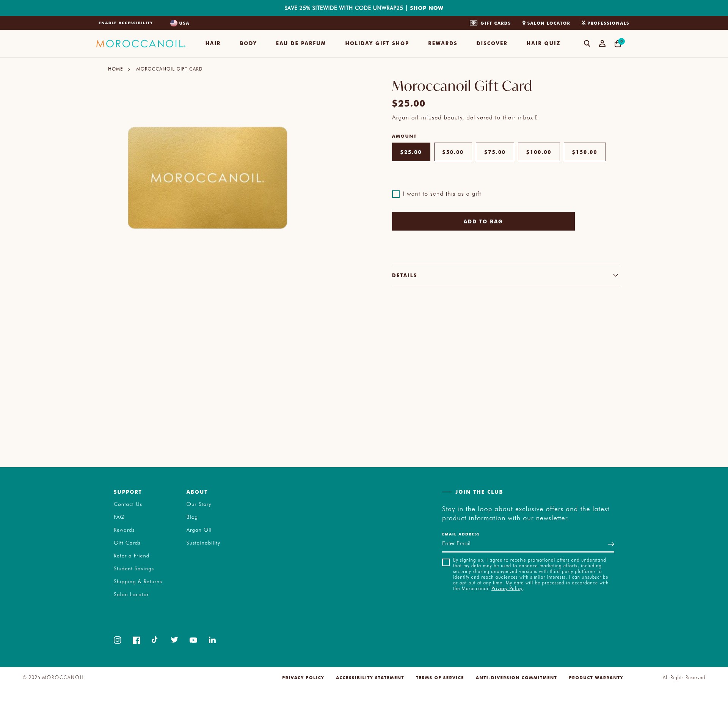Open FAQ footer link
This screenshot has height=708, width=728.
coord(119,517)
